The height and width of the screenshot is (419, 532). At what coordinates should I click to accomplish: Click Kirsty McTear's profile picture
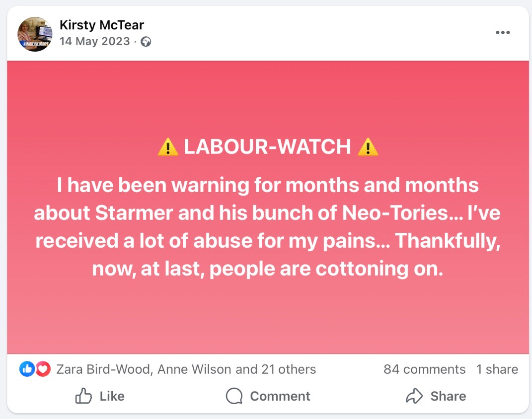(35, 34)
